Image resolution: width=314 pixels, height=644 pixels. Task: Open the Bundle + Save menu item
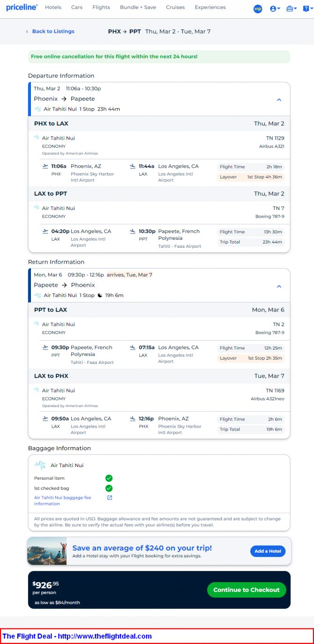tap(138, 7)
